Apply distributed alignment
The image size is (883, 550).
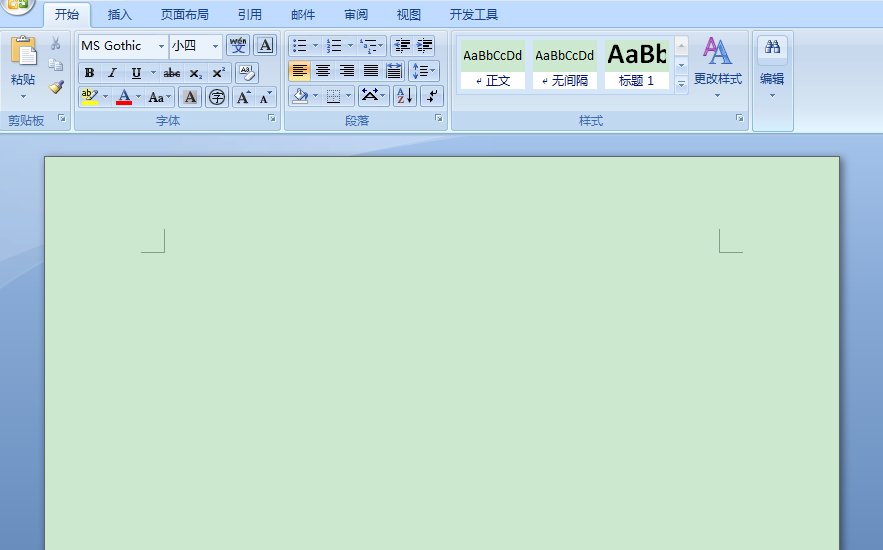(x=394, y=70)
